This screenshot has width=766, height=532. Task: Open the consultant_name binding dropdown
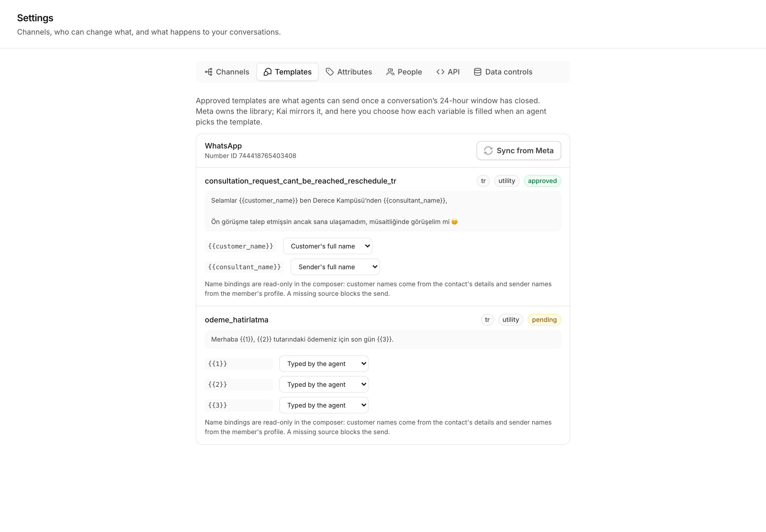(x=335, y=267)
